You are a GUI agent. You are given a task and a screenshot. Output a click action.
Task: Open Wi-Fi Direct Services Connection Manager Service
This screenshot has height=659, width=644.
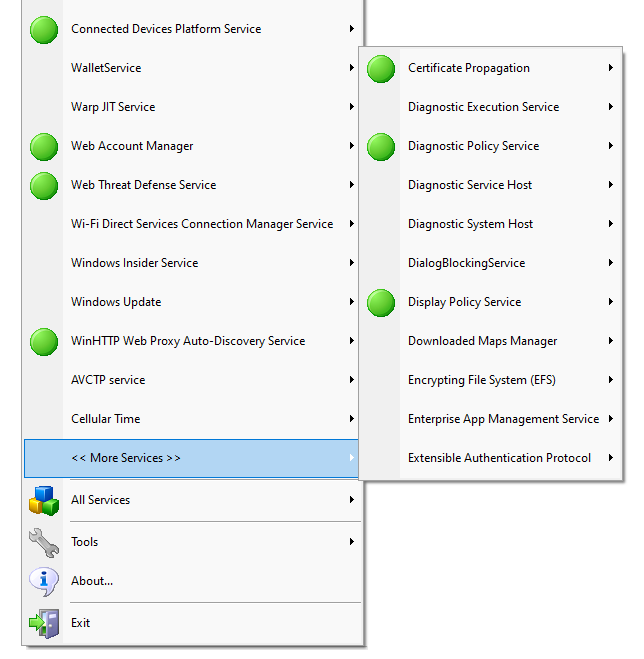coord(191,224)
